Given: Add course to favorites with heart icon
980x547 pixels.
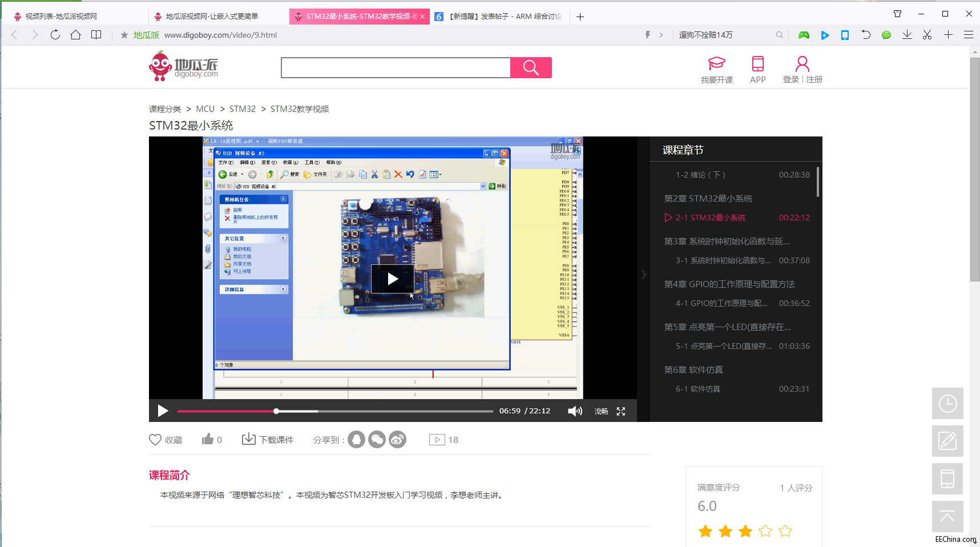Looking at the screenshot, I should coord(155,440).
